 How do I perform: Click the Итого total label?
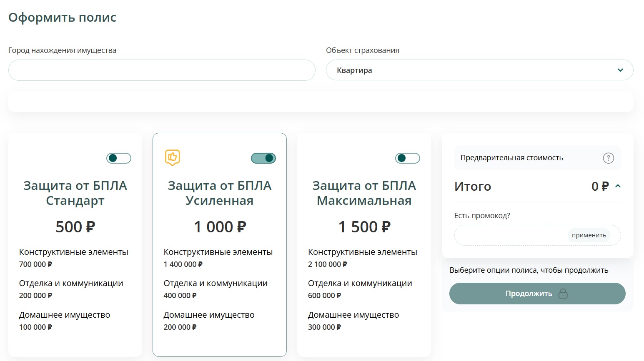coord(473,187)
